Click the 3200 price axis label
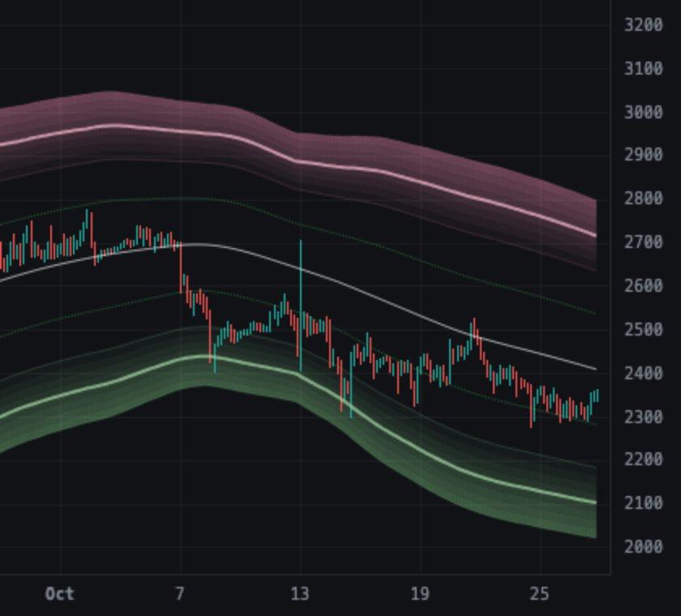Image resolution: width=681 pixels, height=616 pixels. (643, 25)
